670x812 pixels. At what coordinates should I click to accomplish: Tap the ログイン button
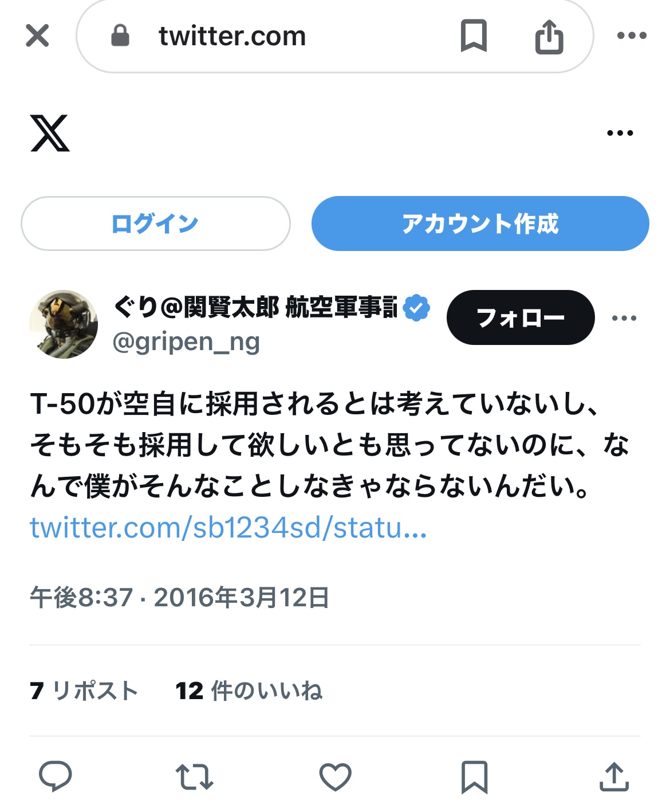156,223
